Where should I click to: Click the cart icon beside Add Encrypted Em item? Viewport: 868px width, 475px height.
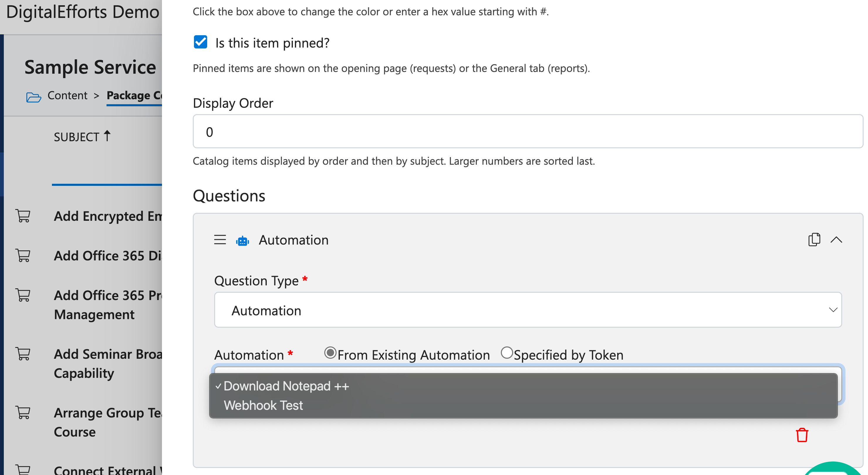[x=23, y=216]
